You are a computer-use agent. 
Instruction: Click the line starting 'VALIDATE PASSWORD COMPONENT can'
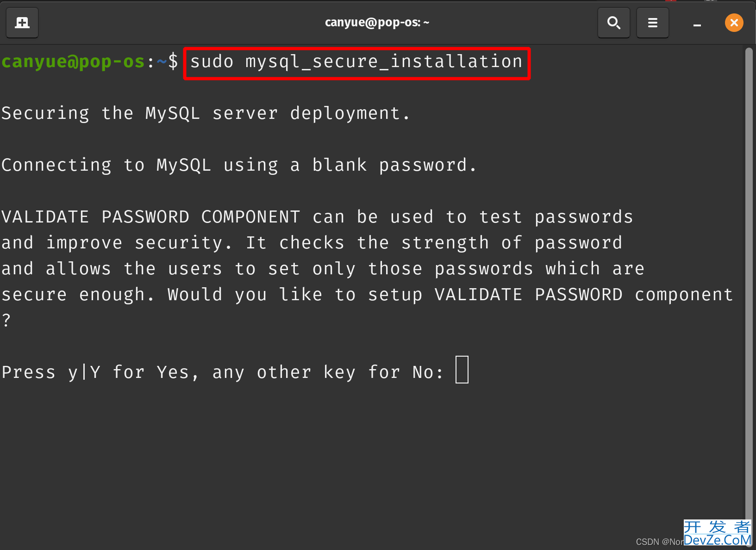(x=317, y=217)
